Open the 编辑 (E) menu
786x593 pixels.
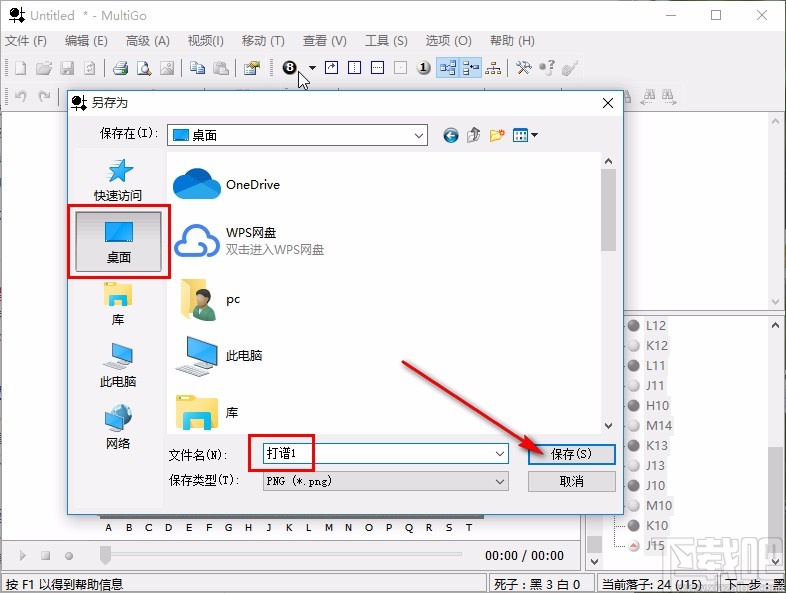[x=86, y=41]
